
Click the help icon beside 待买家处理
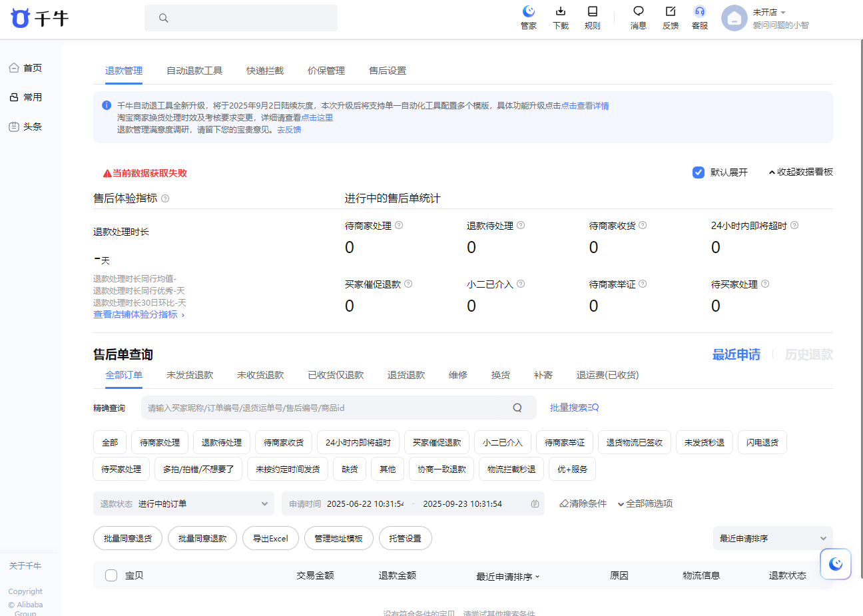pos(765,284)
